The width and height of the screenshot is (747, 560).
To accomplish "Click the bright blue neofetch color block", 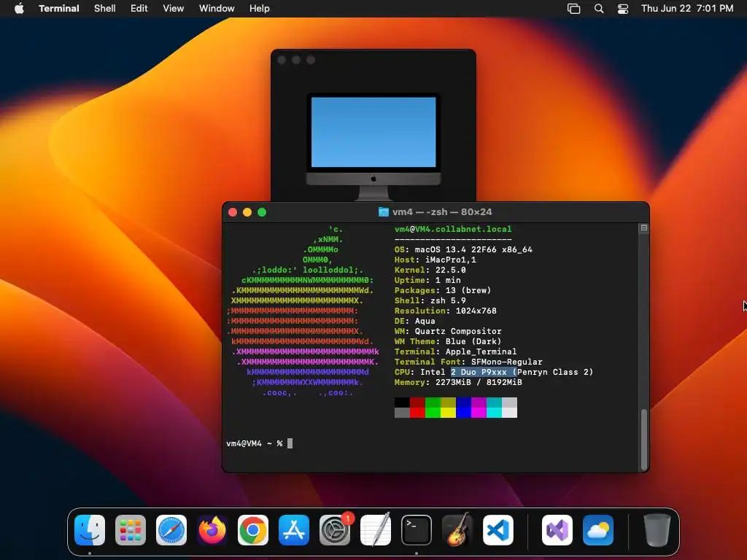I will point(463,413).
